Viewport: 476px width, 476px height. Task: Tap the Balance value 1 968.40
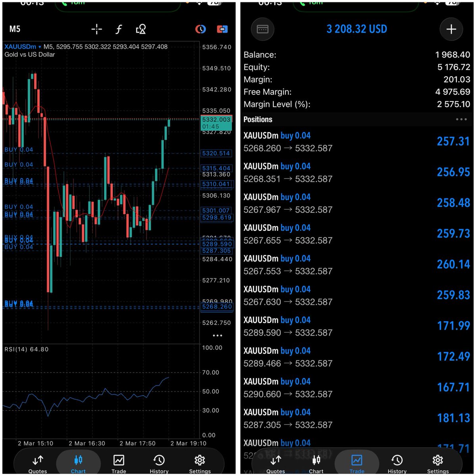(453, 55)
